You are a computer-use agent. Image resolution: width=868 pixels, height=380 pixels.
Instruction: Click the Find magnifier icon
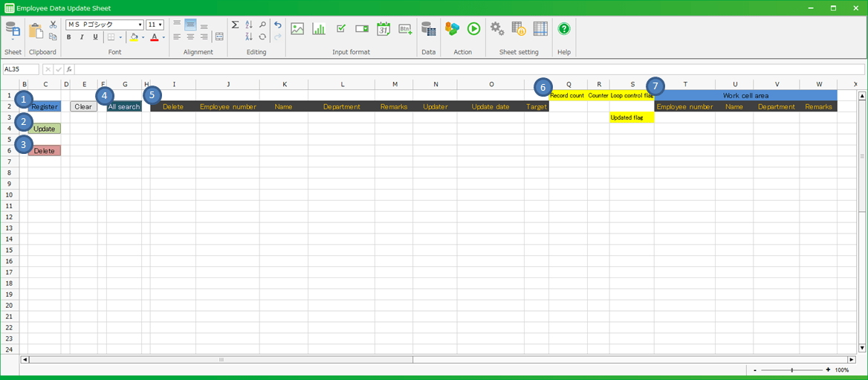pos(262,25)
